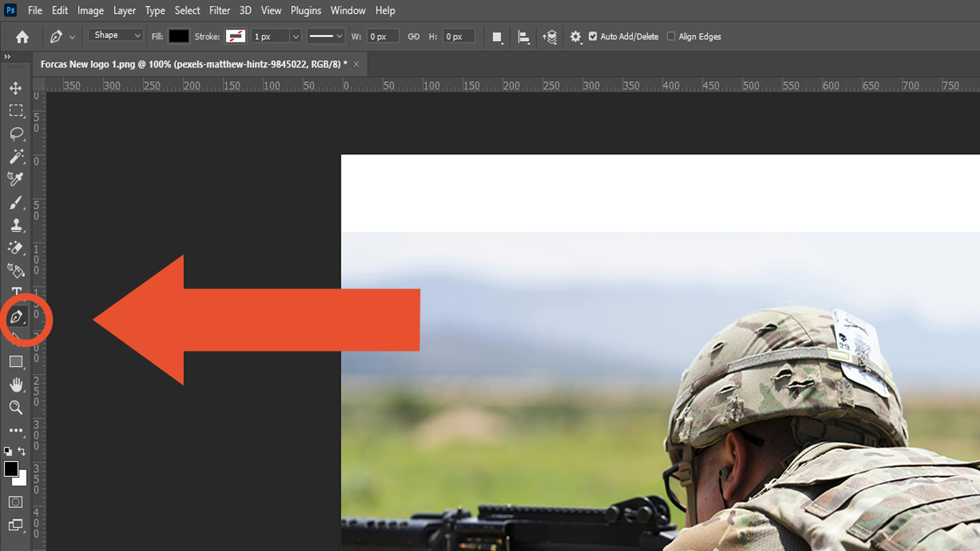Select the Brush tool

(x=16, y=202)
